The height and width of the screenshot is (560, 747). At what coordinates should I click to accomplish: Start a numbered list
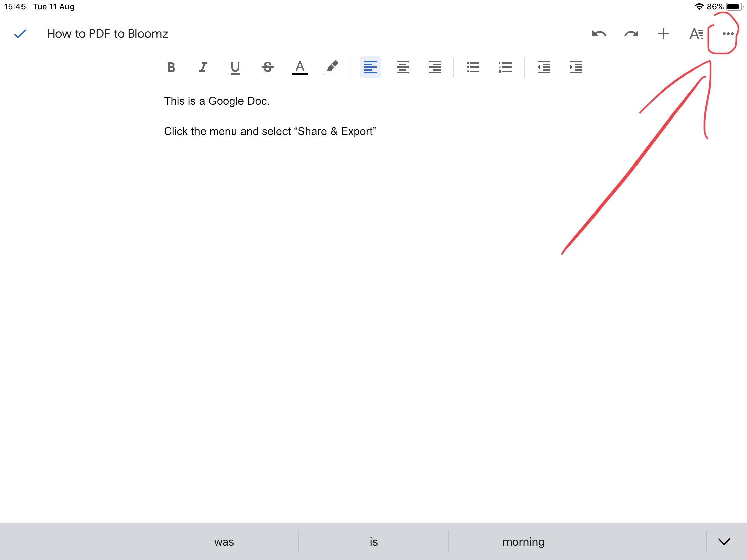[505, 67]
